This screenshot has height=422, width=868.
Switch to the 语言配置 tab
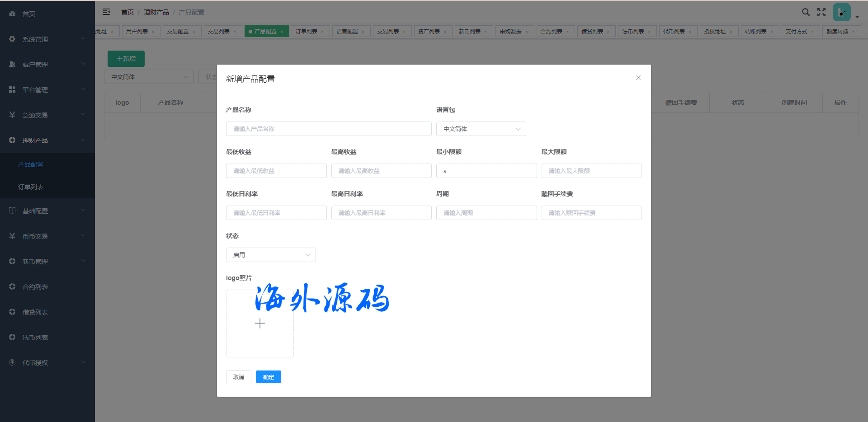point(347,32)
